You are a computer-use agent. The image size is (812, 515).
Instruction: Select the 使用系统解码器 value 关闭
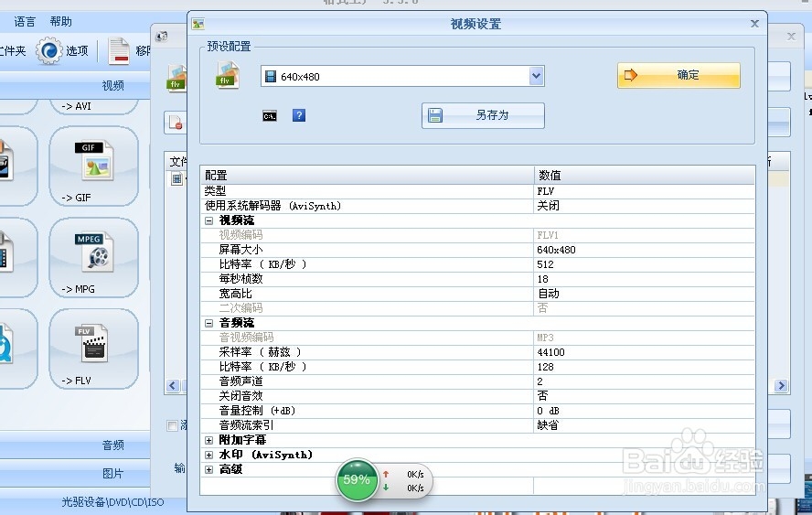(x=548, y=206)
